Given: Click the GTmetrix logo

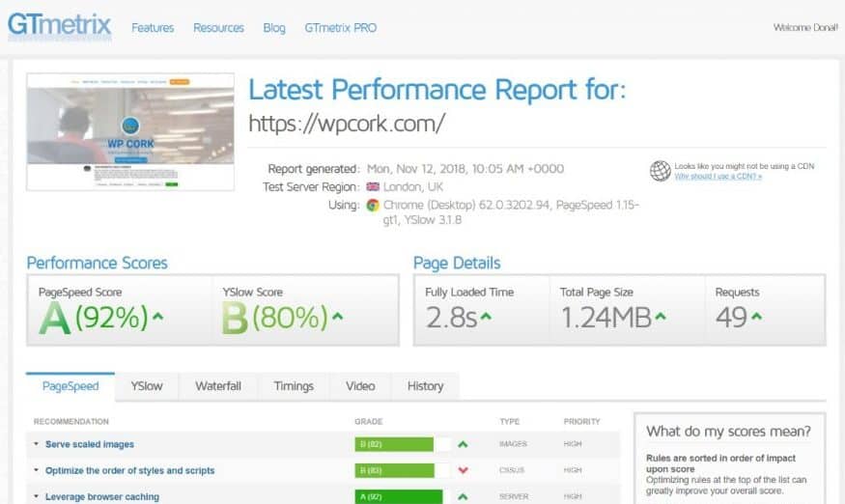Looking at the screenshot, I should click(59, 26).
